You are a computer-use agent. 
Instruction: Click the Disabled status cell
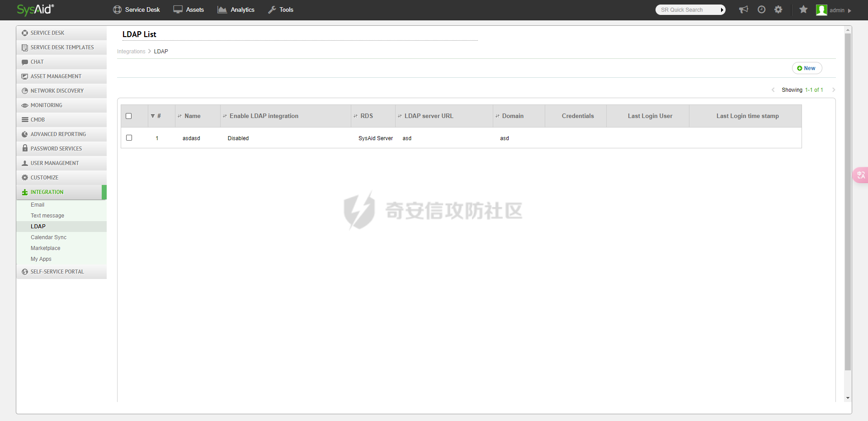(238, 138)
